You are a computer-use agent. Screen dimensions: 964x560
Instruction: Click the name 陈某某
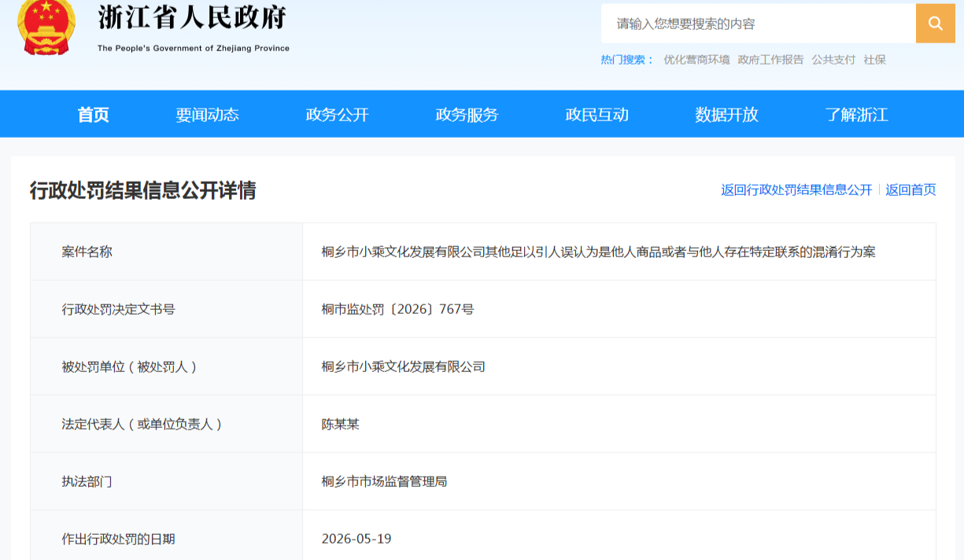pyautogui.click(x=340, y=424)
